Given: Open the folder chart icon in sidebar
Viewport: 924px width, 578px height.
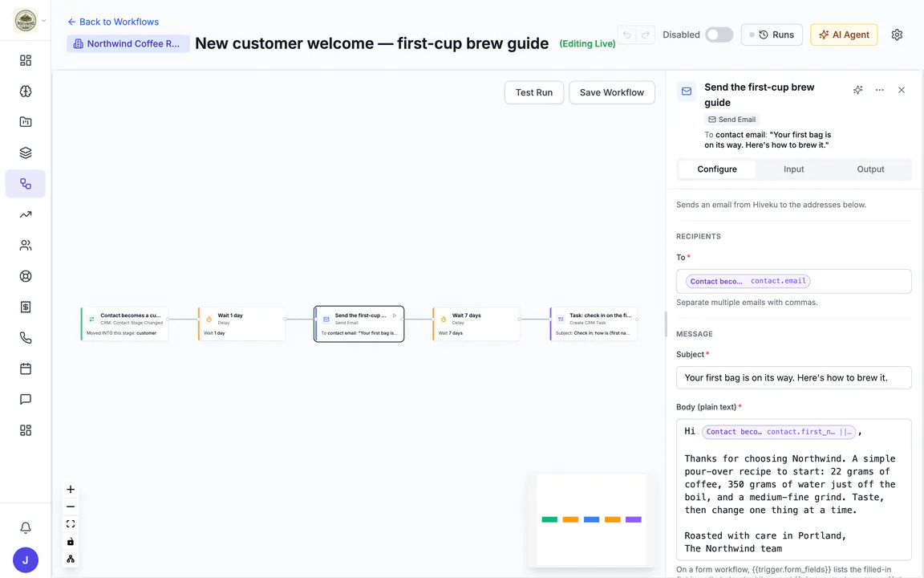Looking at the screenshot, I should [26, 122].
